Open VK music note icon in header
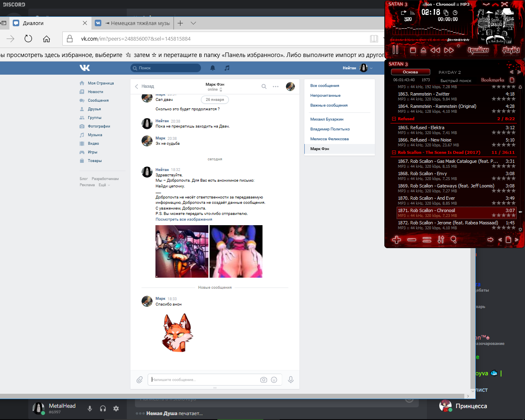525x420 pixels. point(227,68)
